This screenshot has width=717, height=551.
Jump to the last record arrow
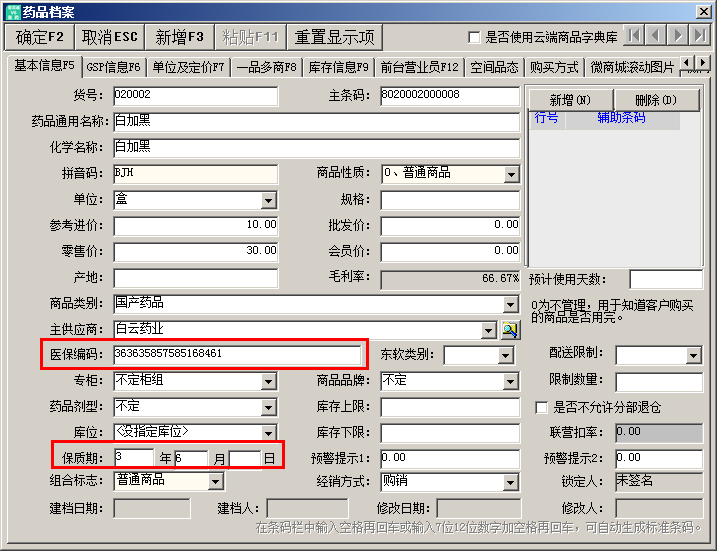tap(700, 36)
